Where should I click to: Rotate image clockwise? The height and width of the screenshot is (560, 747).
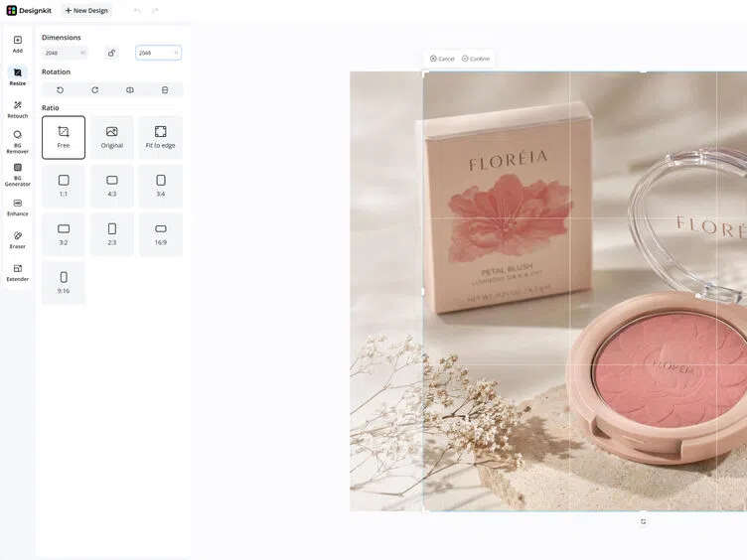(x=94, y=90)
